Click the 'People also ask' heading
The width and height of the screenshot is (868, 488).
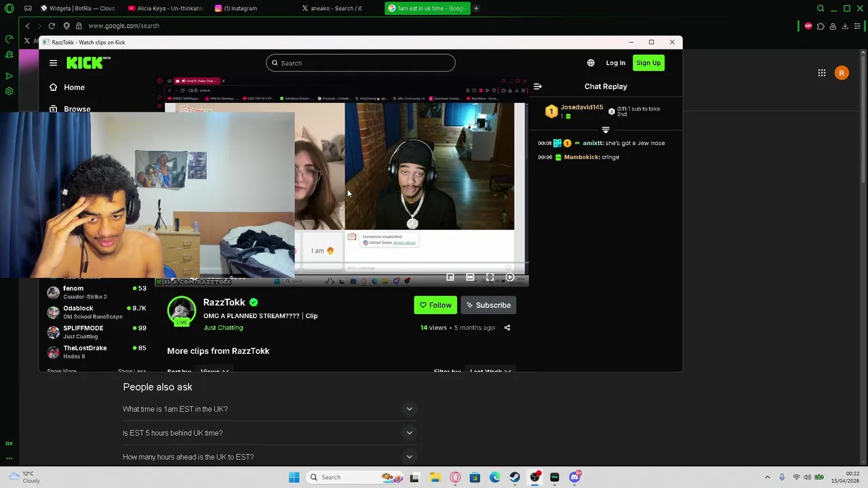[157, 387]
